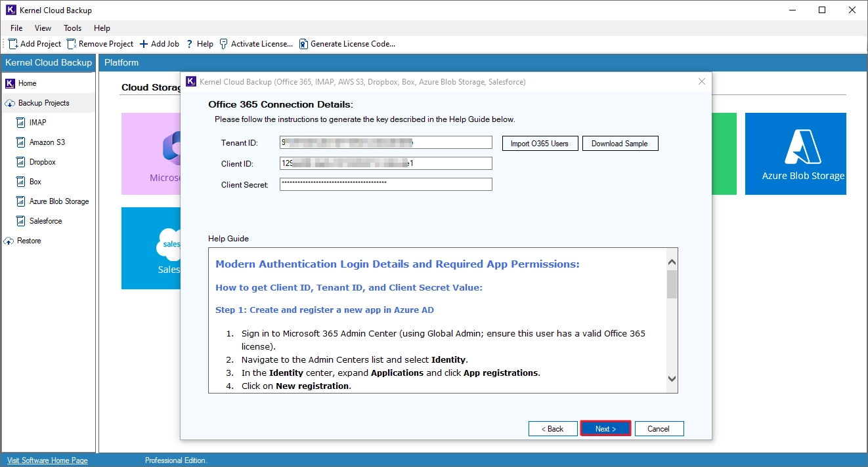Click in the Client Secret field
This screenshot has height=467, width=868.
[386, 184]
